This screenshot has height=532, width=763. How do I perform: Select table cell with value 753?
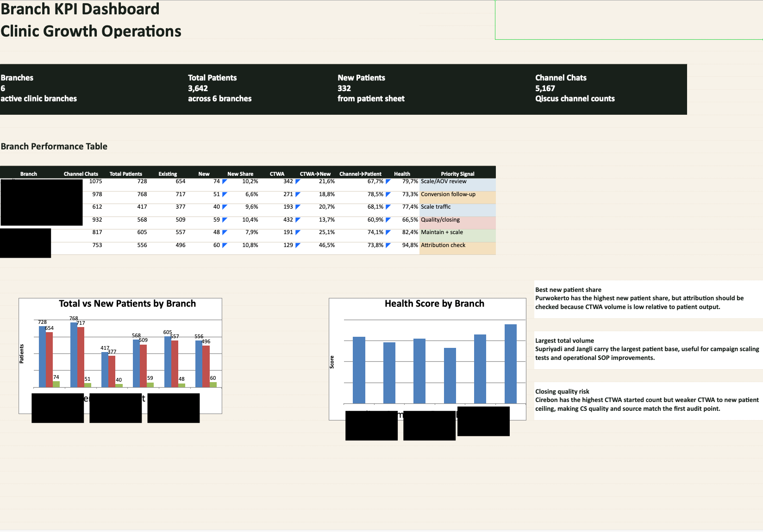[97, 245]
